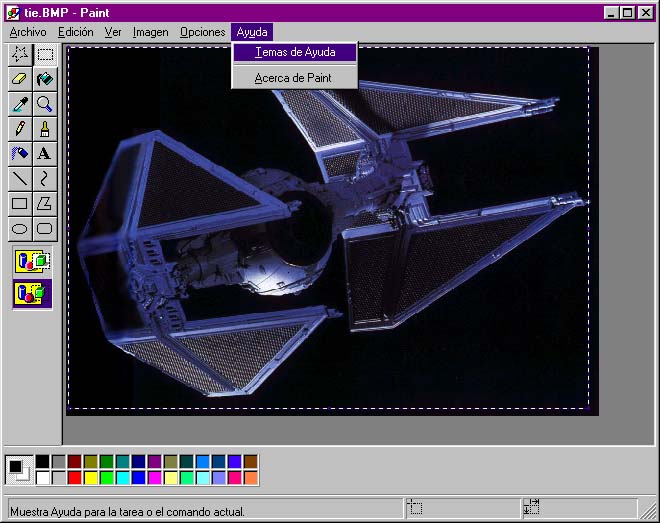
Task: Maximize the Paint window
Action: point(628,13)
